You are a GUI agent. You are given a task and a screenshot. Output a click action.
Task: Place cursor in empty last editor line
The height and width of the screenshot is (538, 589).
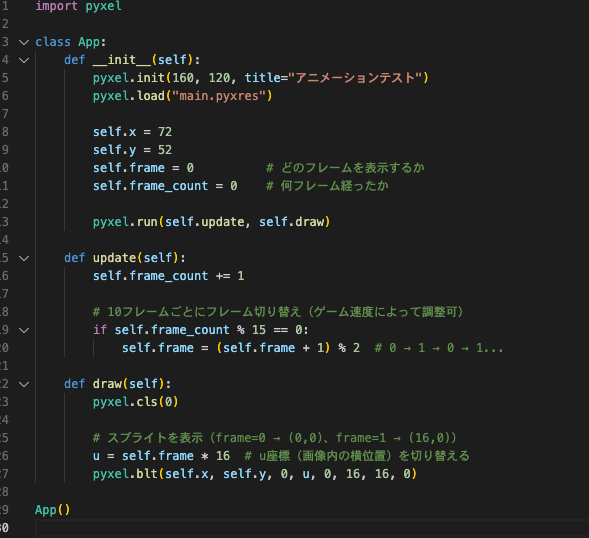312,528
